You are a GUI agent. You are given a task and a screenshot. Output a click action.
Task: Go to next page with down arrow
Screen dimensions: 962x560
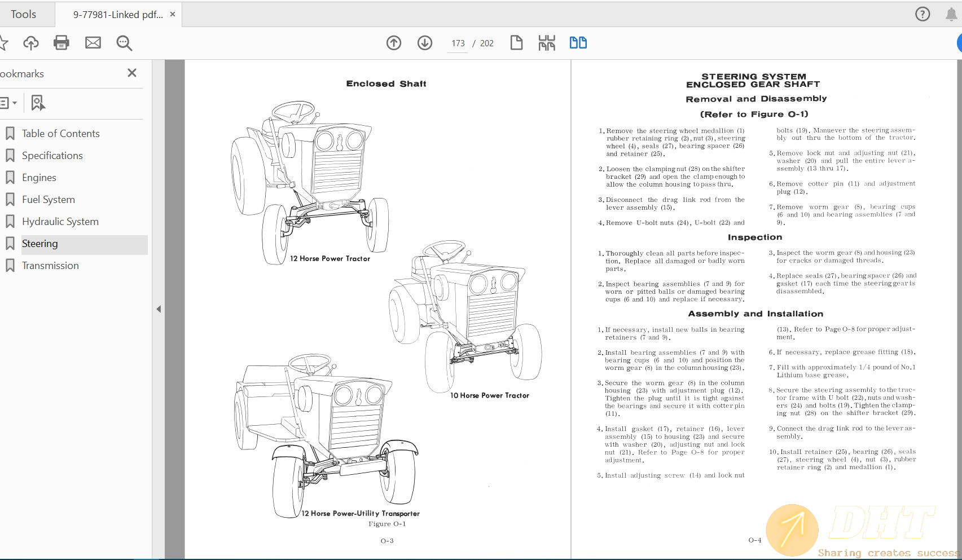(x=425, y=43)
